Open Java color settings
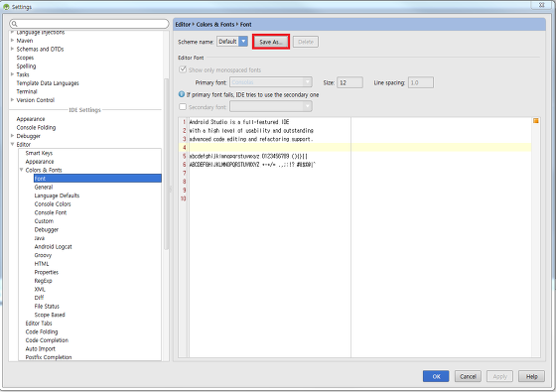This screenshot has width=556, height=392. [x=40, y=238]
